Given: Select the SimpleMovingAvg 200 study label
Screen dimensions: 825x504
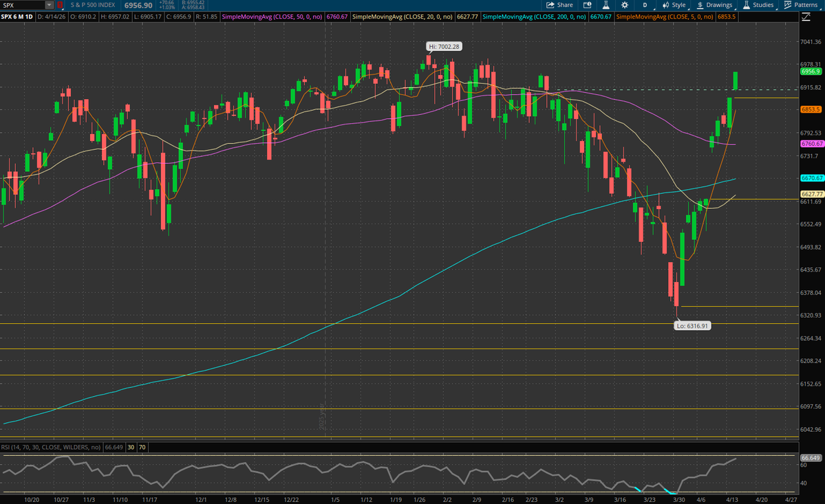Looking at the screenshot, I should click(534, 17).
